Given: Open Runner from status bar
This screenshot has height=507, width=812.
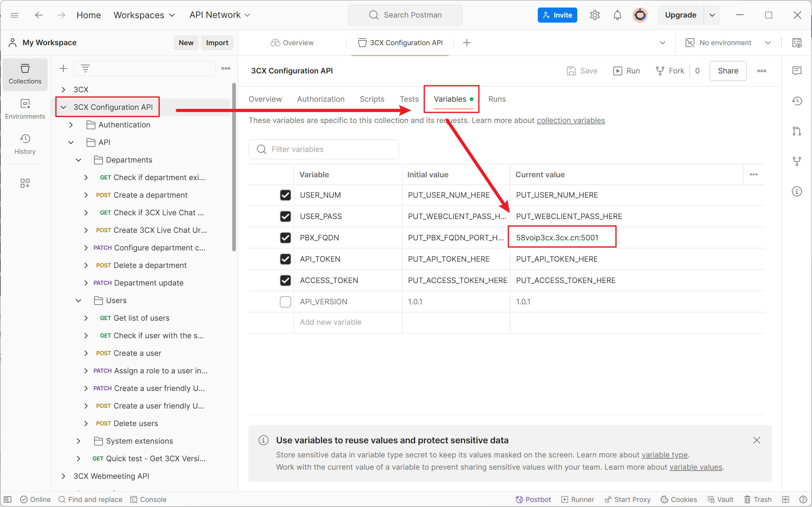Looking at the screenshot, I should [x=578, y=499].
